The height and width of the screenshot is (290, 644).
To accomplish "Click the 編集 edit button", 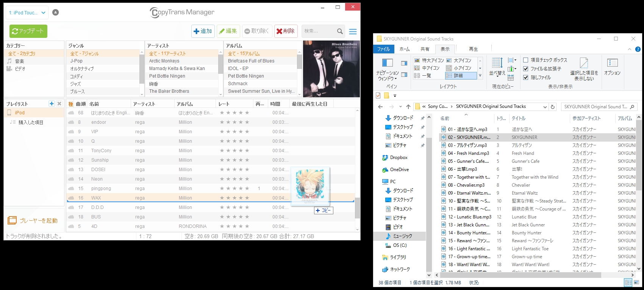I will [228, 31].
